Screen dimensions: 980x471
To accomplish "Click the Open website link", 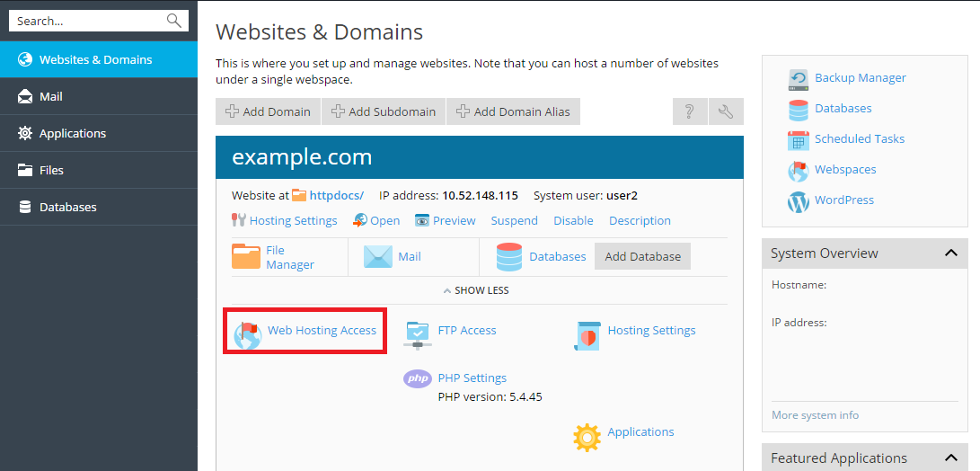I will coord(385,221).
